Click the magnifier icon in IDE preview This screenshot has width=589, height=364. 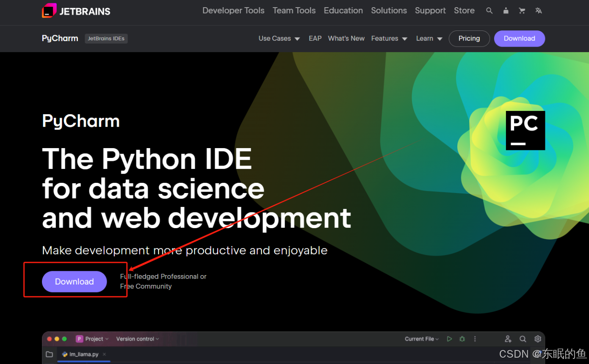(523, 339)
